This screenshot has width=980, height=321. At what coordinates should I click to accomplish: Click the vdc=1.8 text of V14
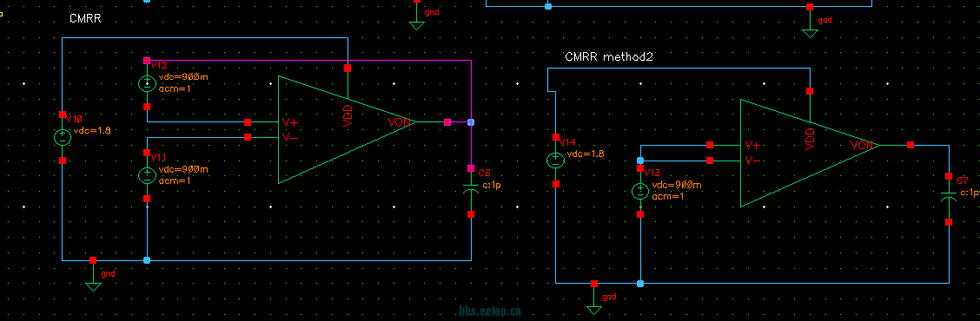[586, 154]
